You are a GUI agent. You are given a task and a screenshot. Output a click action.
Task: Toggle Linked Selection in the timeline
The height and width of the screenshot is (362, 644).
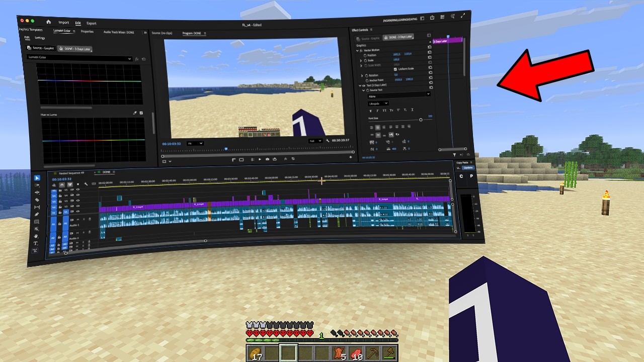click(x=70, y=185)
